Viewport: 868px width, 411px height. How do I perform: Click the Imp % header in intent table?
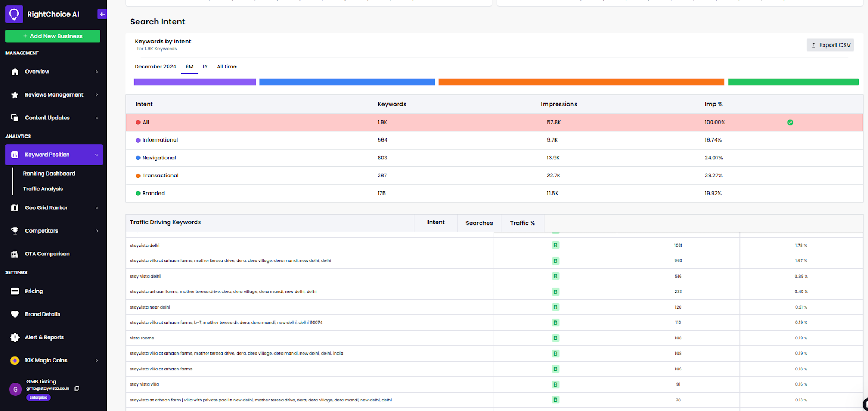pyautogui.click(x=713, y=104)
